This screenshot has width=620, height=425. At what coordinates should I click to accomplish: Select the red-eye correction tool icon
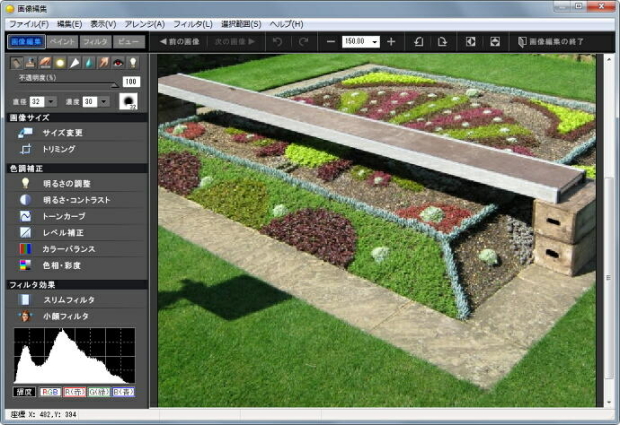(117, 62)
